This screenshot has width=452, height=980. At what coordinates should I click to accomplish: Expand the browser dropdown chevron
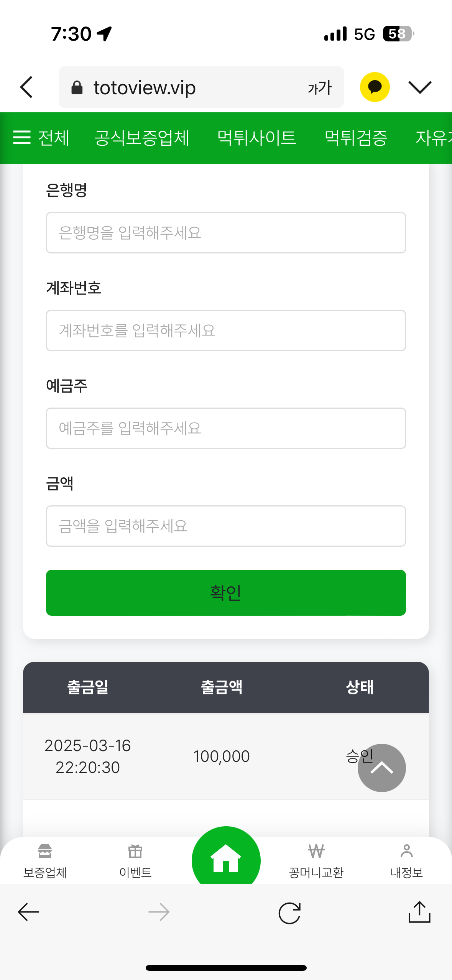click(x=420, y=87)
